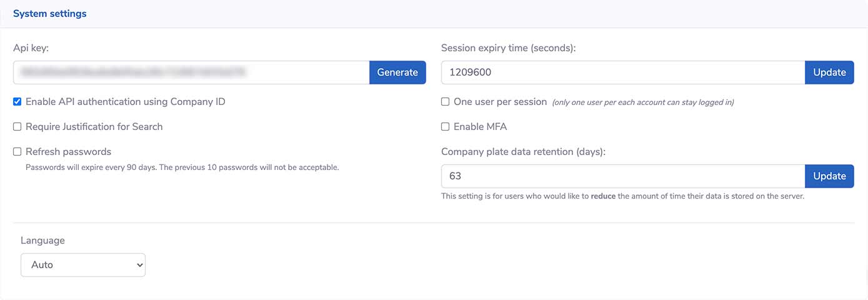Screen dimensions: 868x300
Task: Turn on the Enable MFA checkbox
Action: 446,127
